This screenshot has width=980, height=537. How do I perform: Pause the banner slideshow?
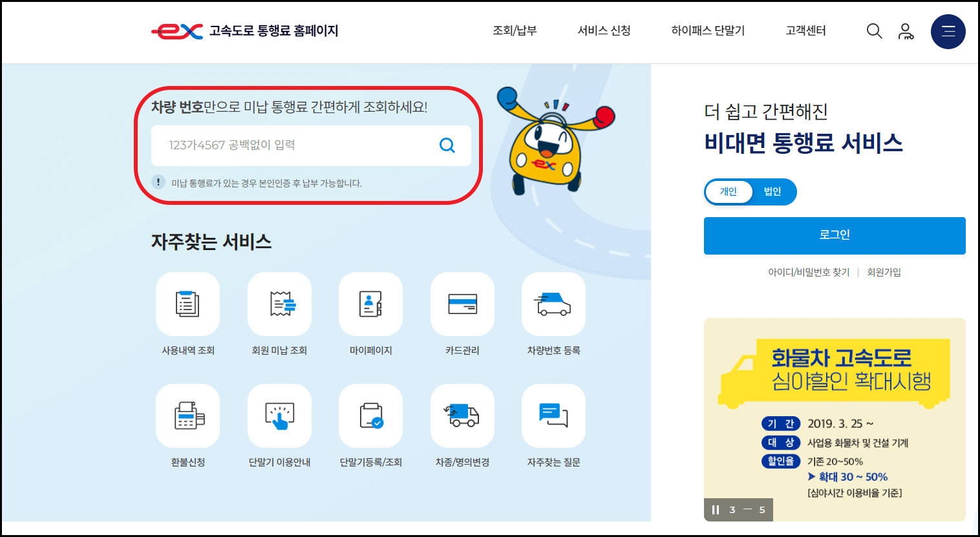715,510
